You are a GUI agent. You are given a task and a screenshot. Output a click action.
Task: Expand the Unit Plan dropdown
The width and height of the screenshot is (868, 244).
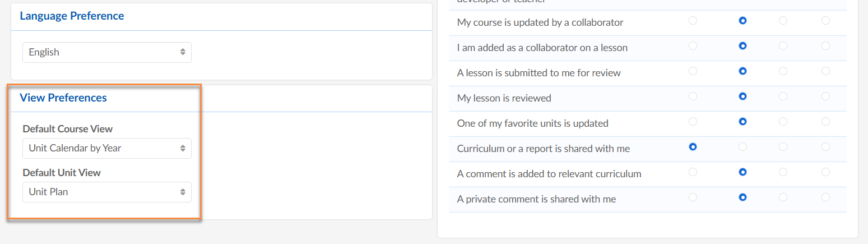(107, 192)
